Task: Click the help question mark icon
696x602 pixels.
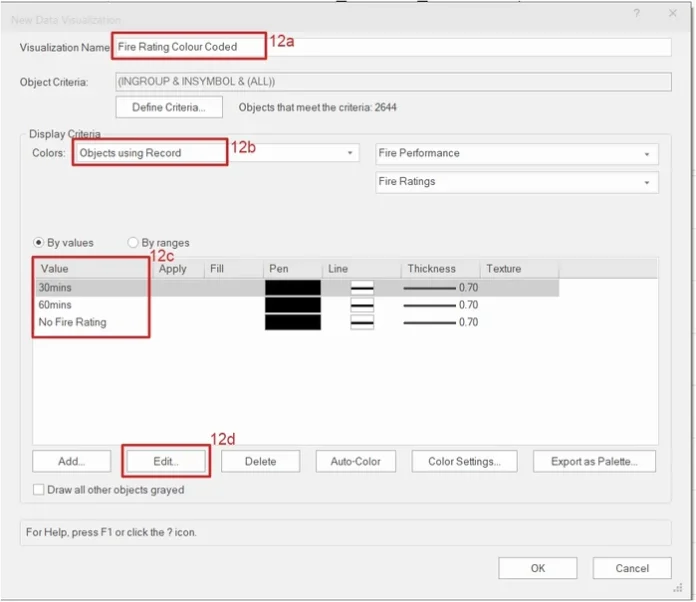Action: point(637,13)
